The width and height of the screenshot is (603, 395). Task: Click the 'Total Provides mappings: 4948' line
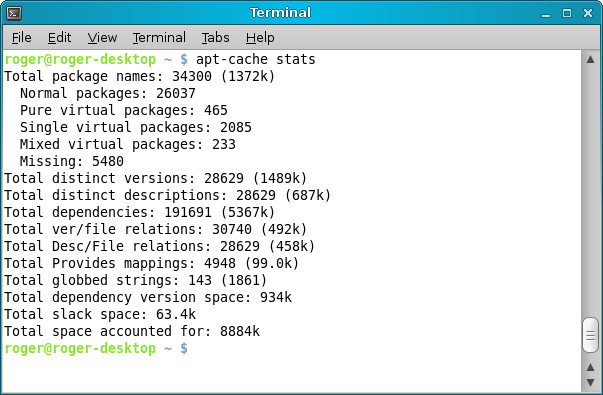point(152,263)
